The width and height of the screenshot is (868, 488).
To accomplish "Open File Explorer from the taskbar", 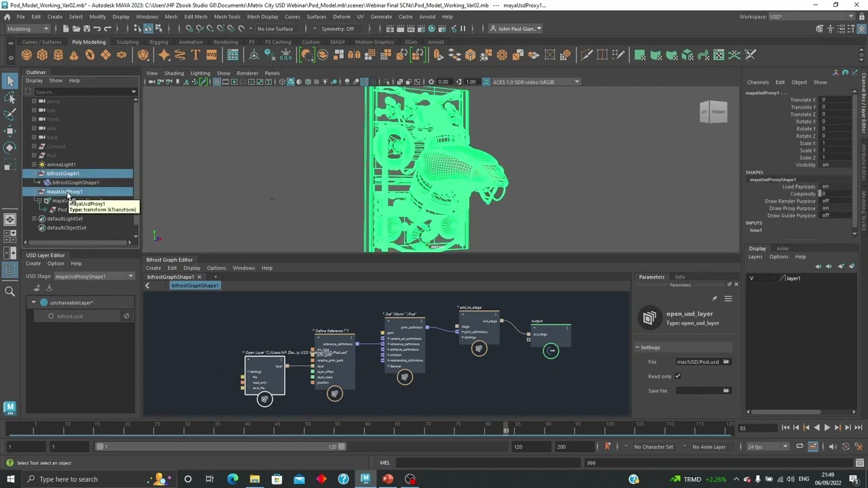I will [x=254, y=479].
